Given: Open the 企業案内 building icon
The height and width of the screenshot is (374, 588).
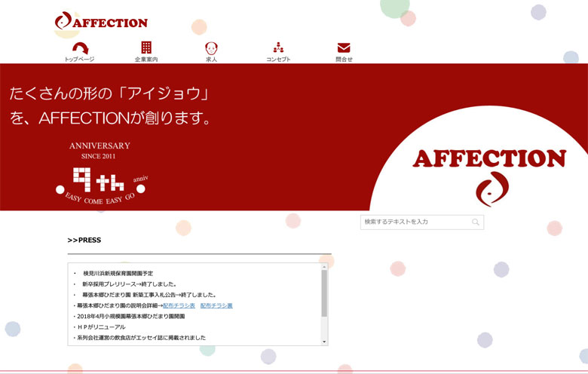Looking at the screenshot, I should click(146, 48).
